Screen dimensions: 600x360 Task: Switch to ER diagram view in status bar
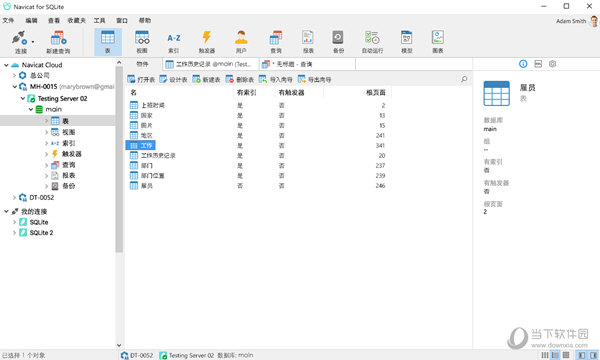point(566,355)
